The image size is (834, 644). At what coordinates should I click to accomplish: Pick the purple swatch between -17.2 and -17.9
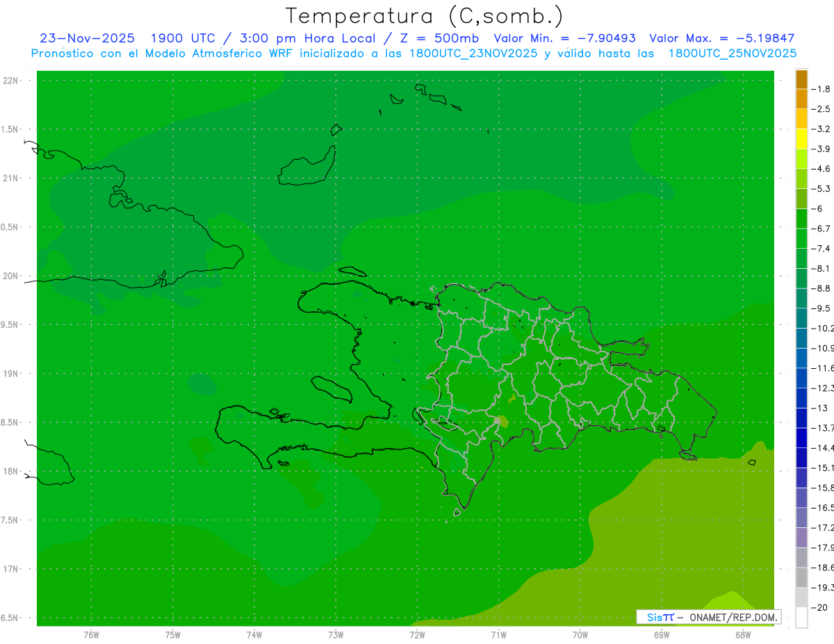801,538
